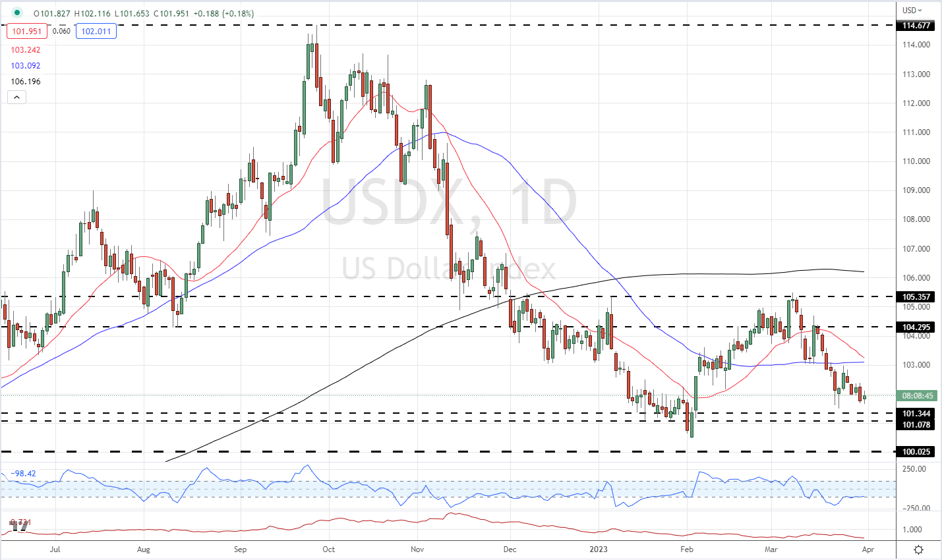Image resolution: width=942 pixels, height=560 pixels.
Task: Click the red sell price box 101.951
Action: [x=26, y=31]
